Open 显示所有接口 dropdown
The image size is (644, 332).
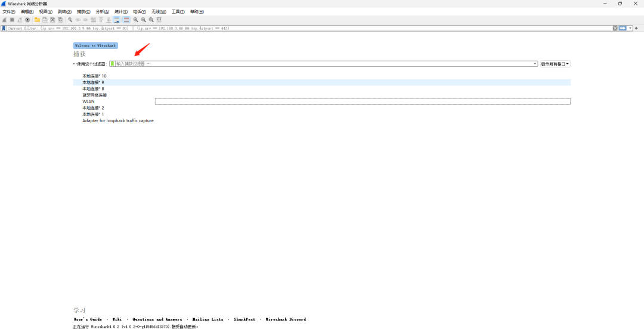(555, 64)
